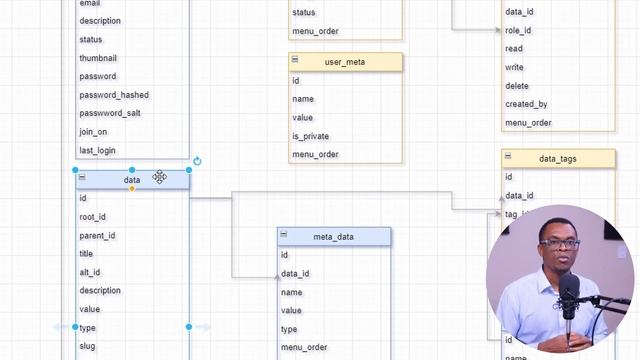Select the data_id field in meta_data
640x360 pixels.
(334, 273)
